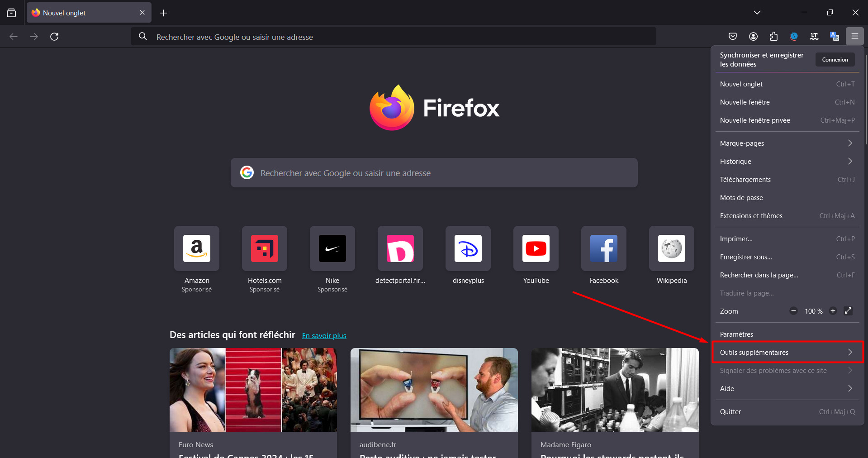Click the search magnifier in address bar
Screen dimensions: 868x458
point(143,36)
